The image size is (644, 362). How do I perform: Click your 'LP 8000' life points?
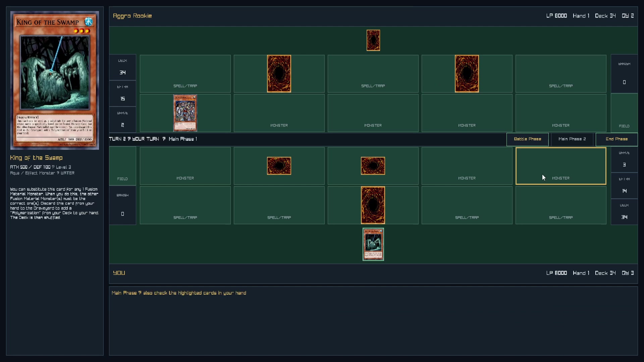[x=556, y=273]
